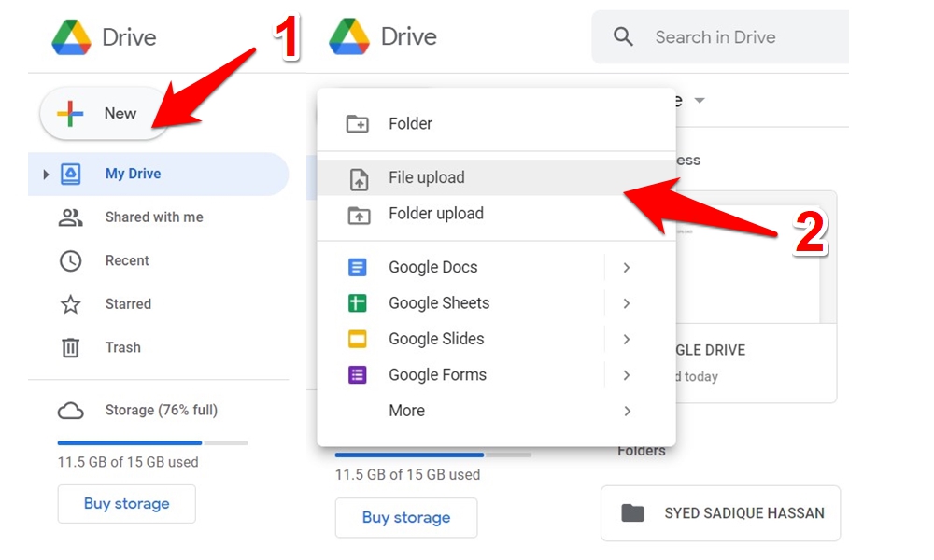Click the Recent clock icon
Screen dimensions: 934x560
coord(70,260)
